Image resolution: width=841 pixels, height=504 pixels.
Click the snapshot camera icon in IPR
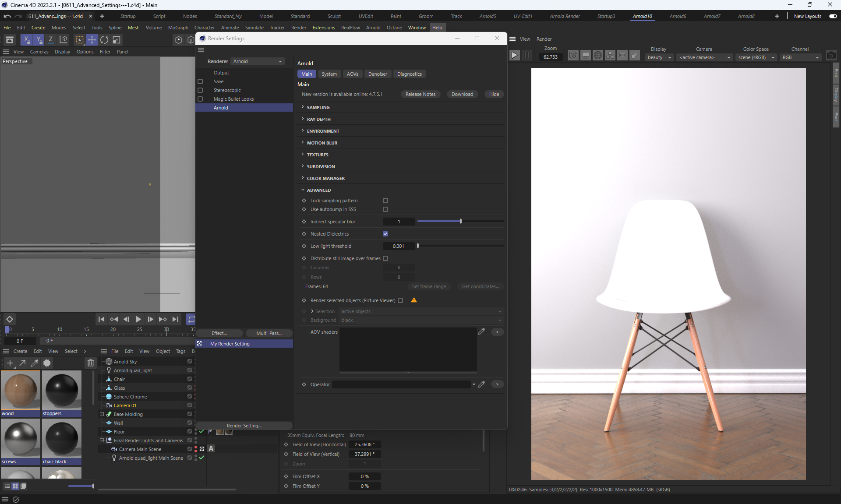(x=831, y=55)
